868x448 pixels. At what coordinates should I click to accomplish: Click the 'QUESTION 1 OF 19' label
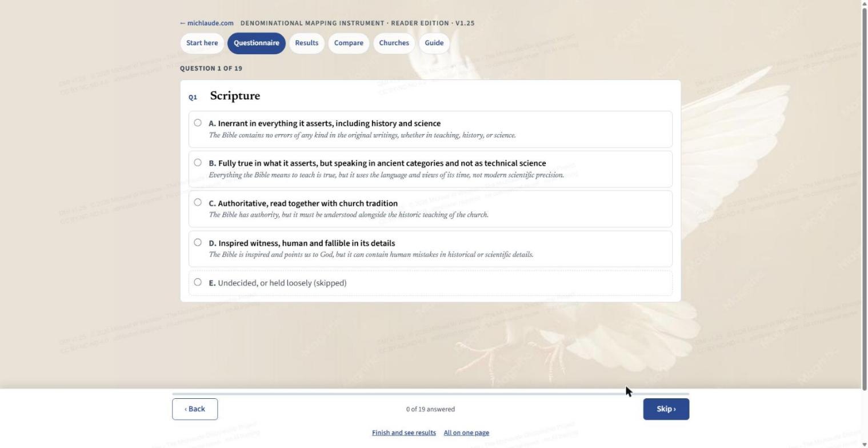211,69
